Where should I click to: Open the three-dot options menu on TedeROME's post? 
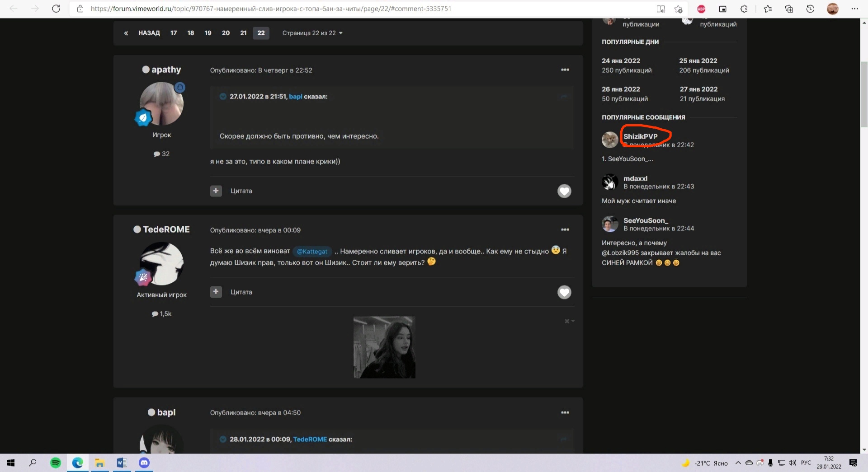[x=565, y=230]
